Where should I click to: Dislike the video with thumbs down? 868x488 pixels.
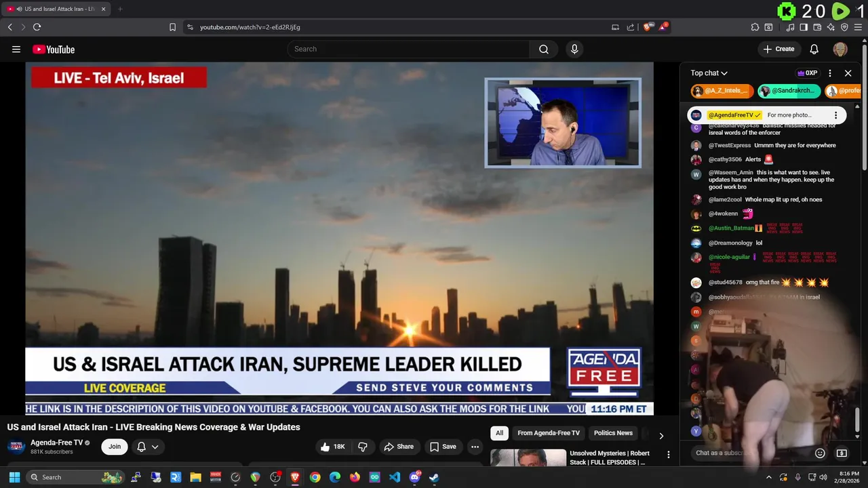363,447
